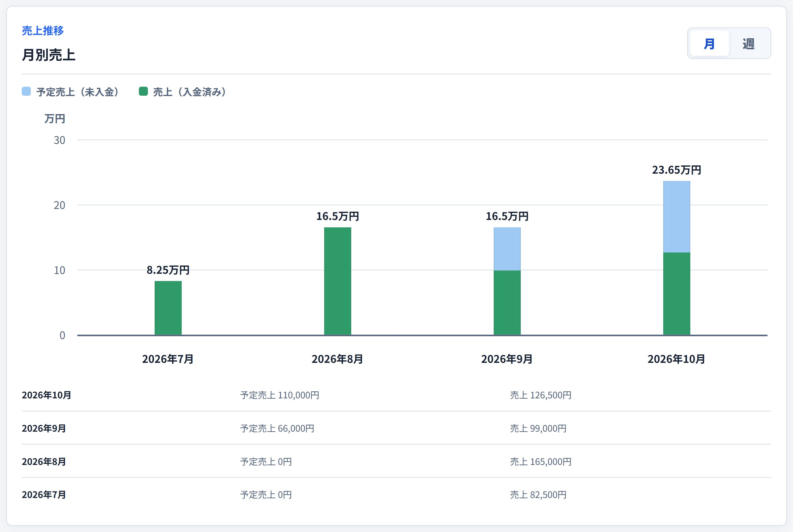Select the green segment of 2026年10月 bar

(677, 294)
